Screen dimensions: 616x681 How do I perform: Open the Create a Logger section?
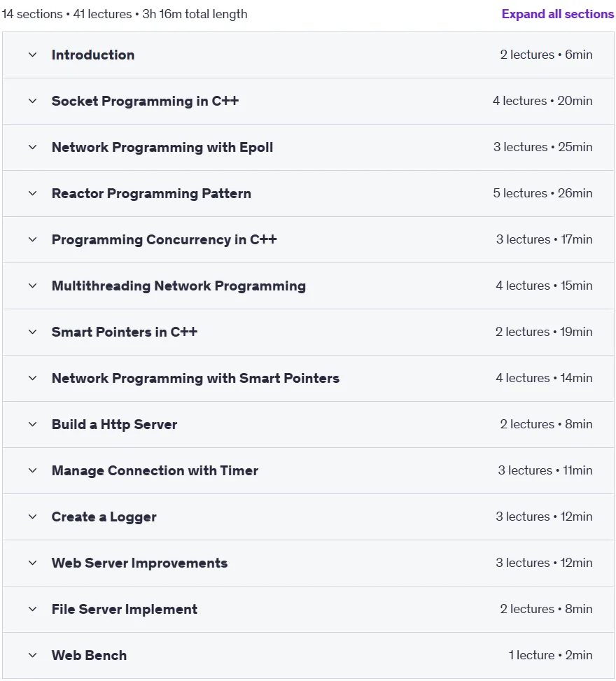click(104, 517)
